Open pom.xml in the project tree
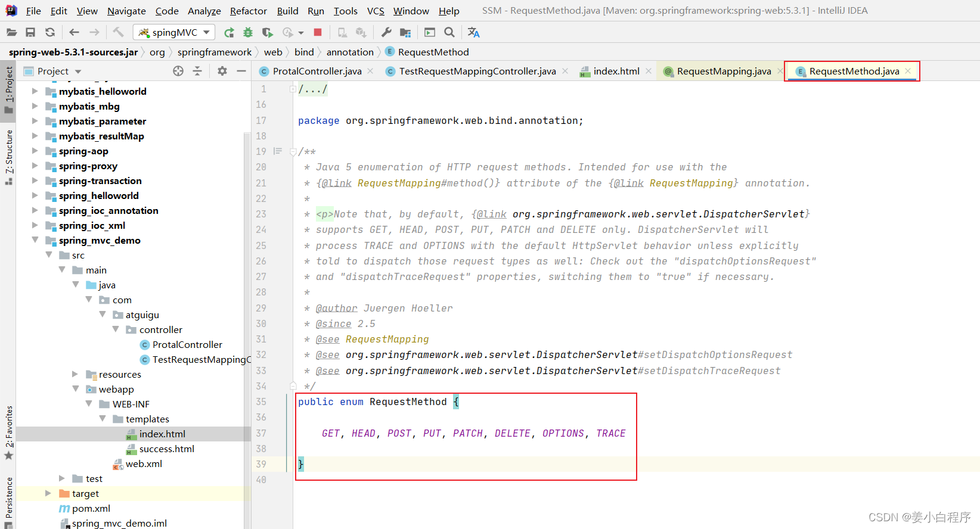The image size is (980, 529). click(x=91, y=508)
